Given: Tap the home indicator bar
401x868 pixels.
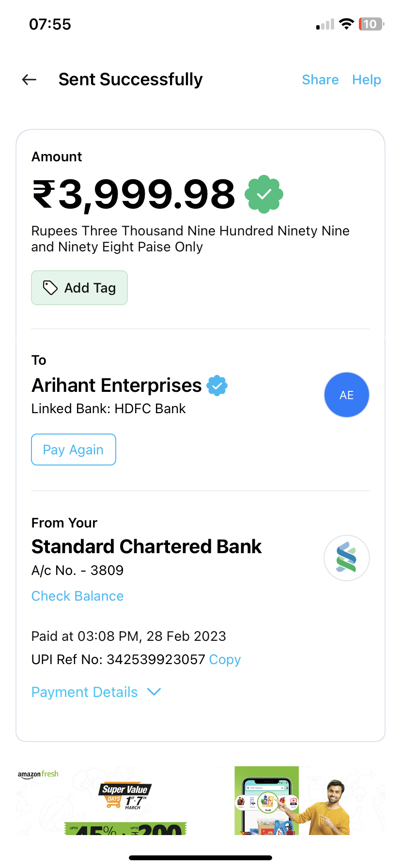Looking at the screenshot, I should coord(200,858).
